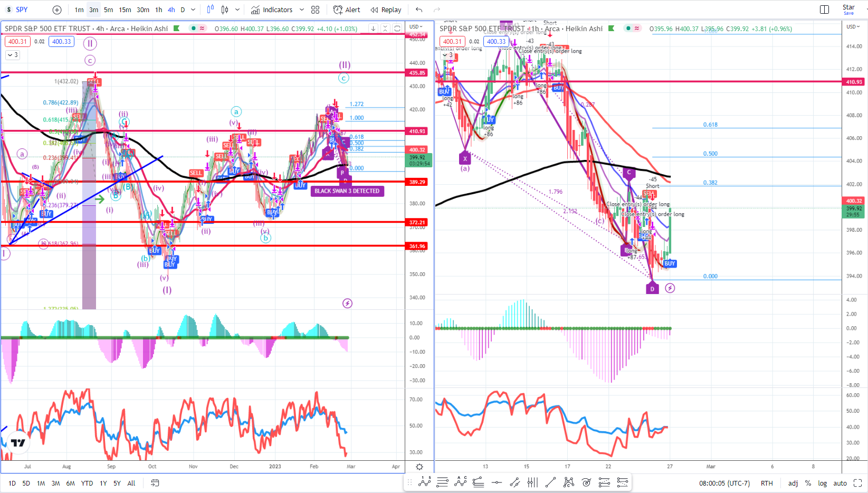Expand the indicator legend on 4h chart
Image resolution: width=868 pixels, height=493 pixels.
pos(13,55)
